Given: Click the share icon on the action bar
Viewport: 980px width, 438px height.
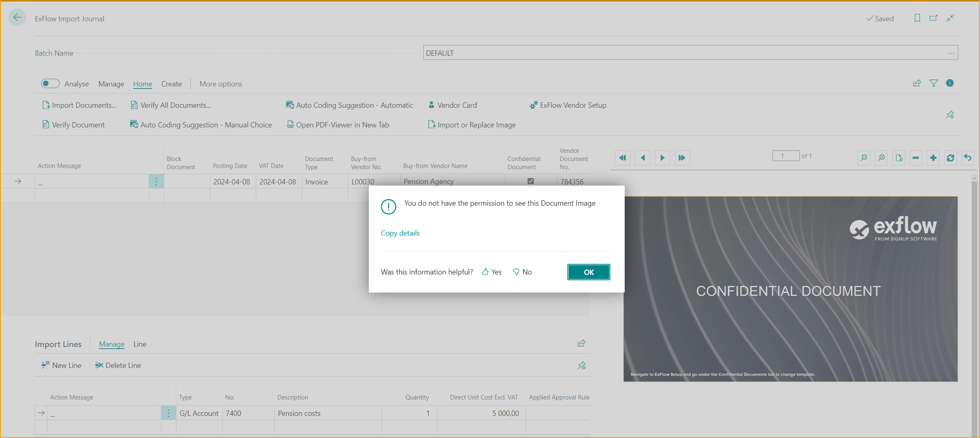Looking at the screenshot, I should pos(917,83).
